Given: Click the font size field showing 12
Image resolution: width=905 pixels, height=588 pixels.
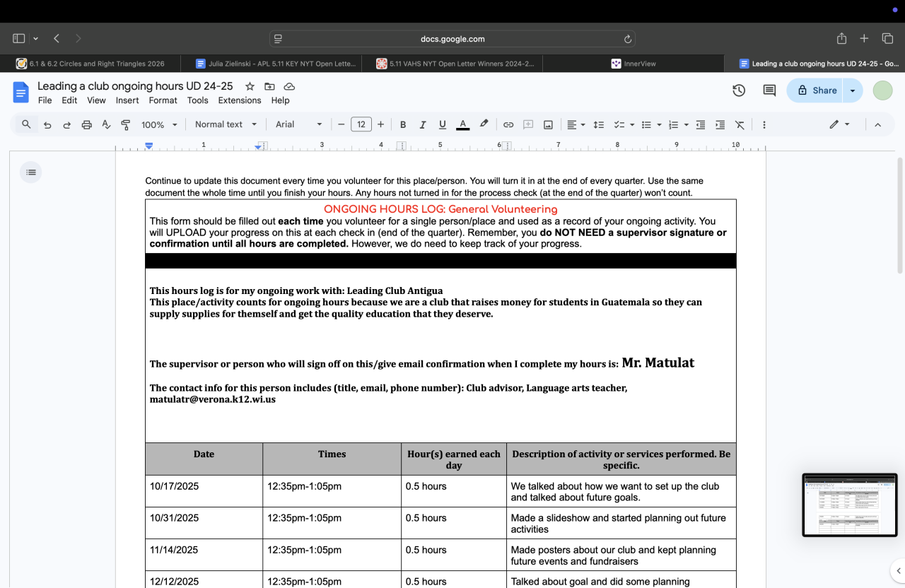Looking at the screenshot, I should tap(361, 124).
